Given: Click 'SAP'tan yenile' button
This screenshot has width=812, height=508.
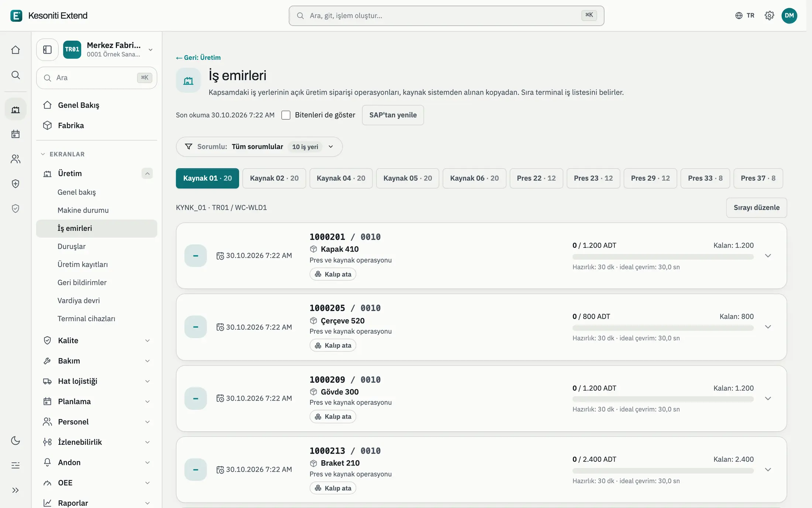Looking at the screenshot, I should click(x=393, y=115).
